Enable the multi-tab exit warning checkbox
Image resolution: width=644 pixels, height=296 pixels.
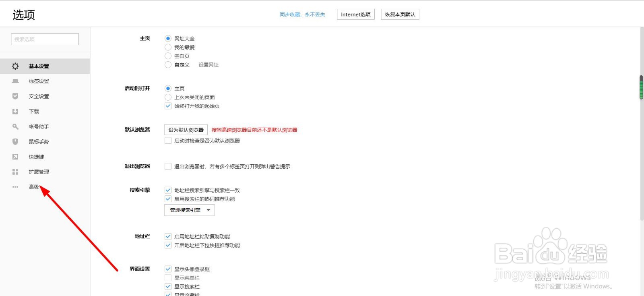pyautogui.click(x=168, y=166)
